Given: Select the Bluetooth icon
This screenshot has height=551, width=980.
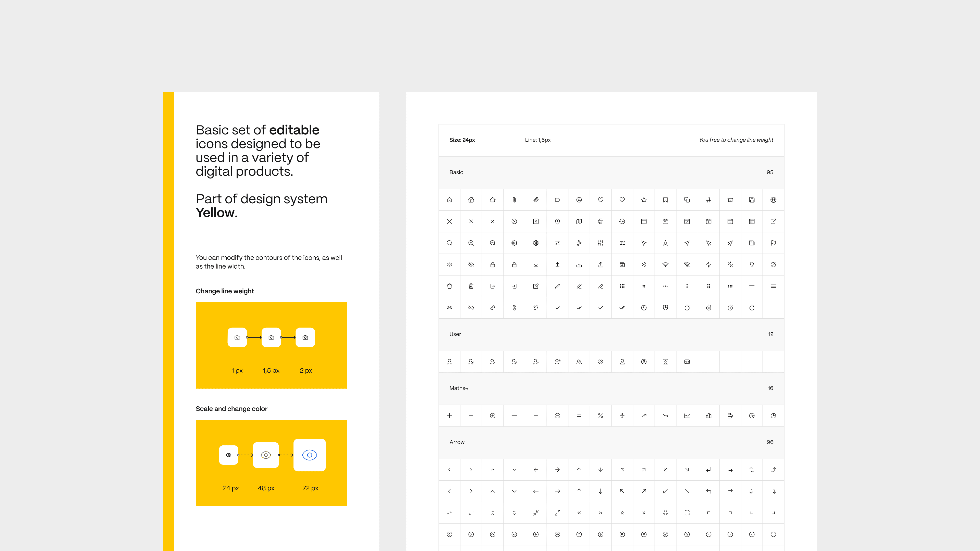Looking at the screenshot, I should coord(644,265).
